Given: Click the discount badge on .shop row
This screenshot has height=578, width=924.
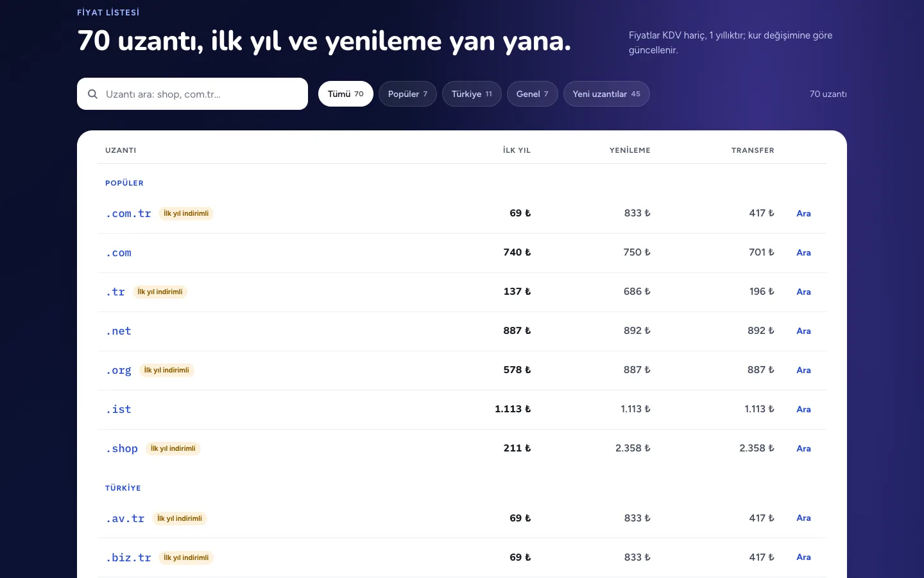Looking at the screenshot, I should 173,448.
